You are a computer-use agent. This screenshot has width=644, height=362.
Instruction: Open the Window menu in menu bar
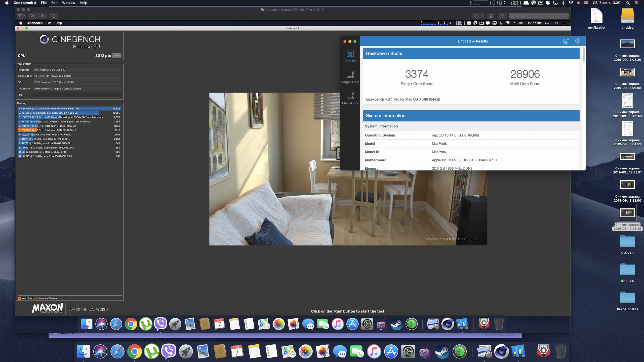pyautogui.click(x=68, y=3)
